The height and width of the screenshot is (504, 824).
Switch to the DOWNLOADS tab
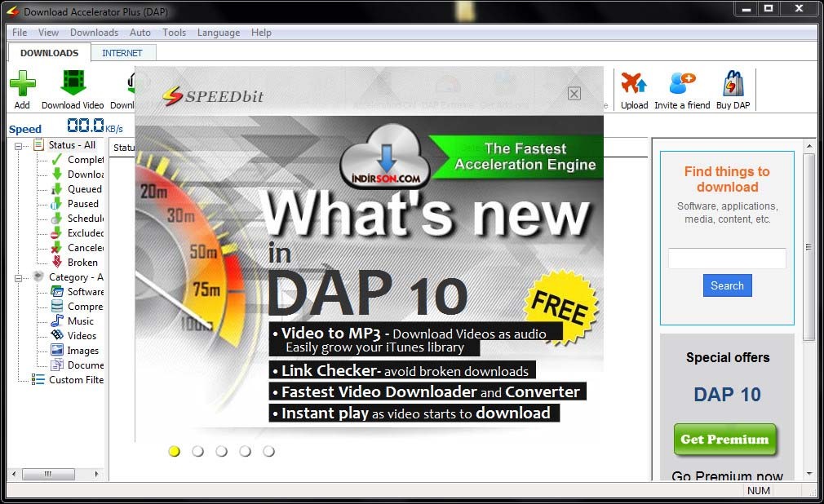tap(50, 53)
